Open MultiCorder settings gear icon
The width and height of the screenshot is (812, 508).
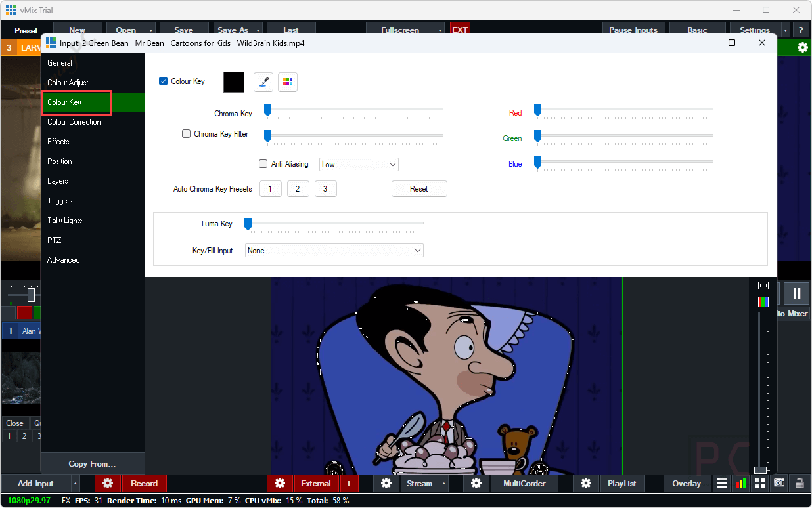click(476, 484)
